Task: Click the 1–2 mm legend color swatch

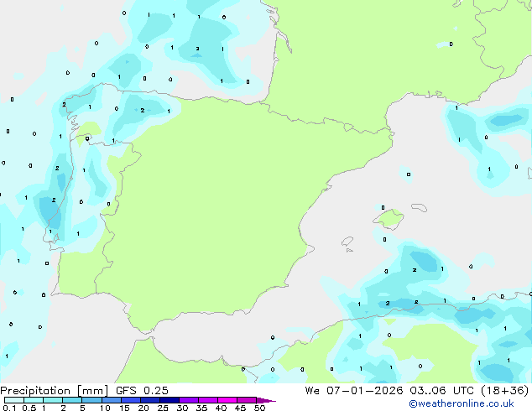Action: [x=53, y=400]
